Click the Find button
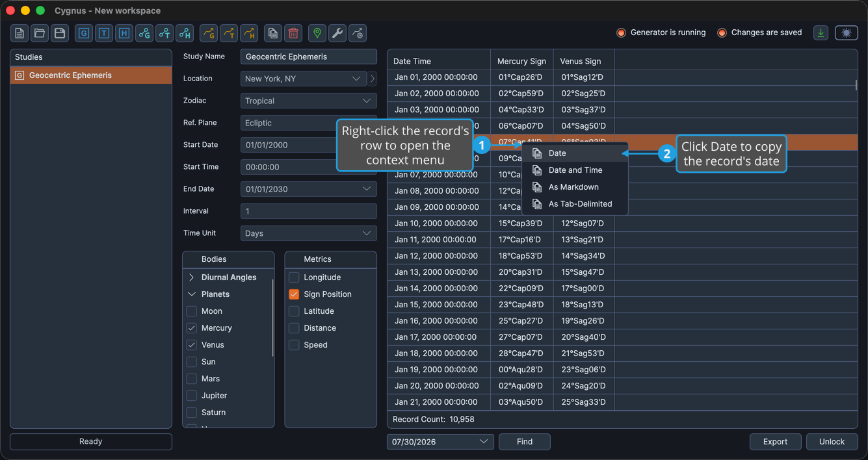The height and width of the screenshot is (460, 868). (525, 442)
